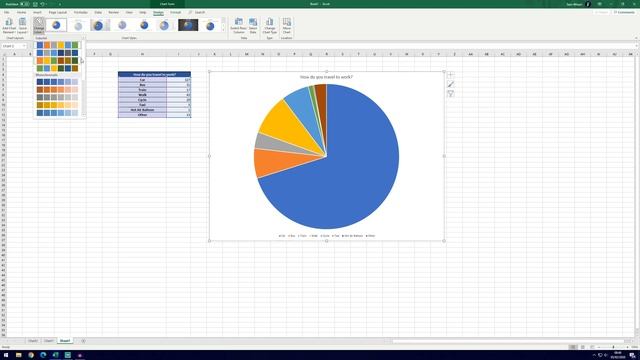Apply the dark-background pie chart style
640x360 pixels.
coord(188,25)
